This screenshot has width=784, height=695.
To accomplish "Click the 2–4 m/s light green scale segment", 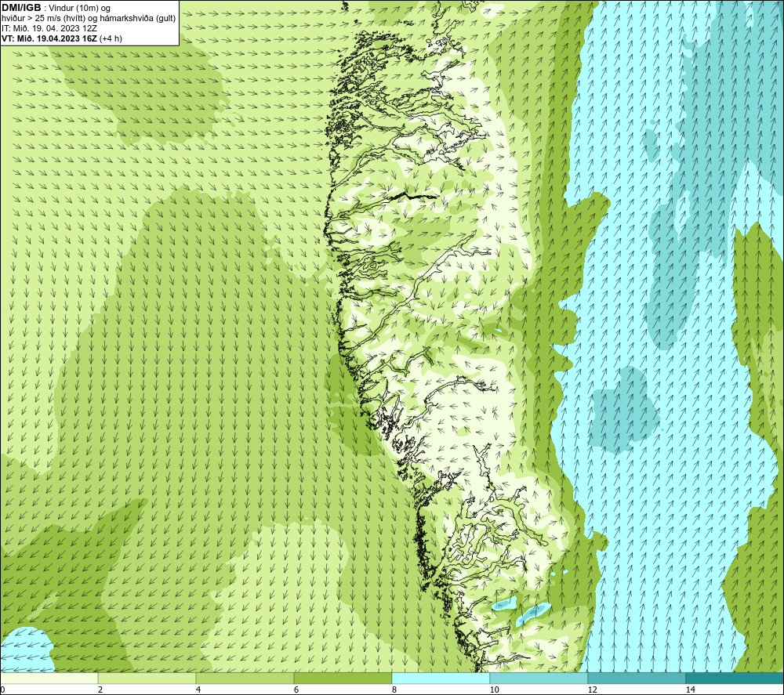I will coord(147,678).
